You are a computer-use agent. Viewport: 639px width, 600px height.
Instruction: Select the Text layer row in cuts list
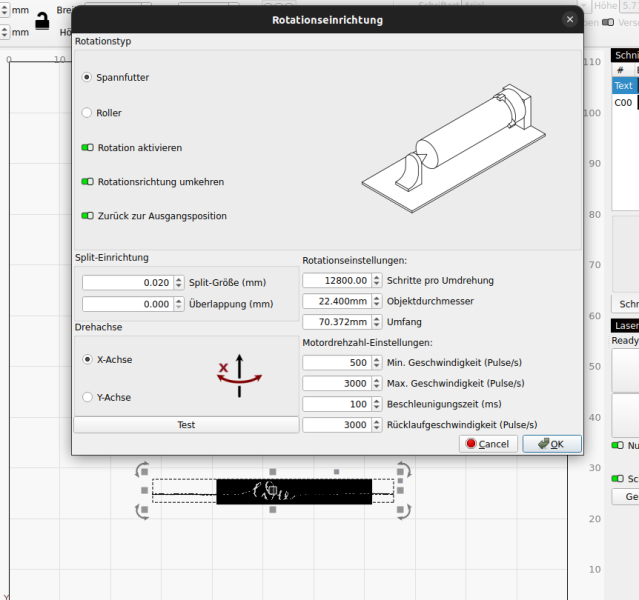click(625, 86)
